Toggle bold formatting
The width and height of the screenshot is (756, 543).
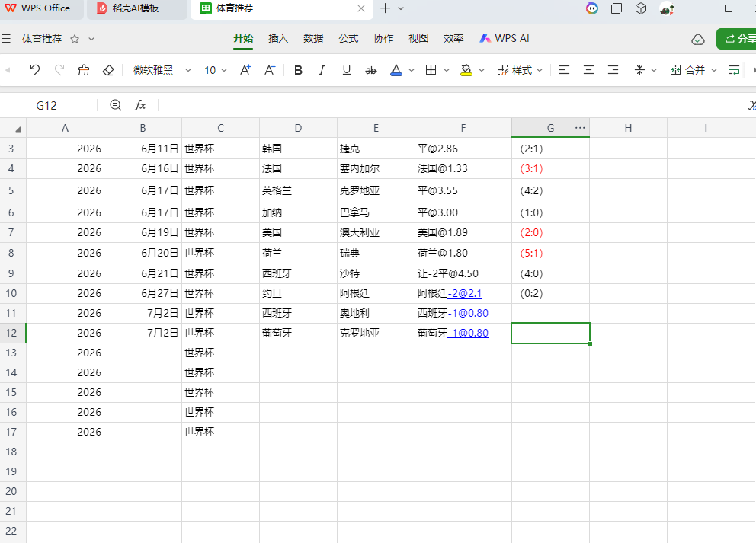pyautogui.click(x=298, y=70)
